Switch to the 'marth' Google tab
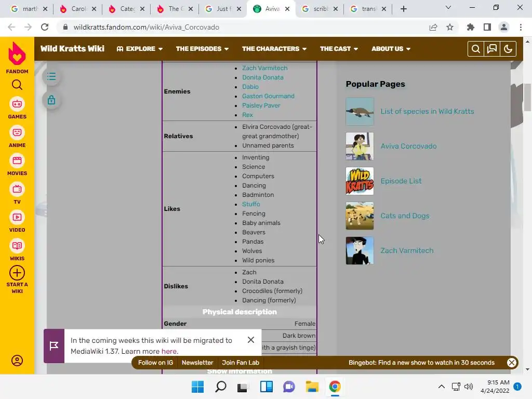The image size is (532, 399). coord(29,9)
